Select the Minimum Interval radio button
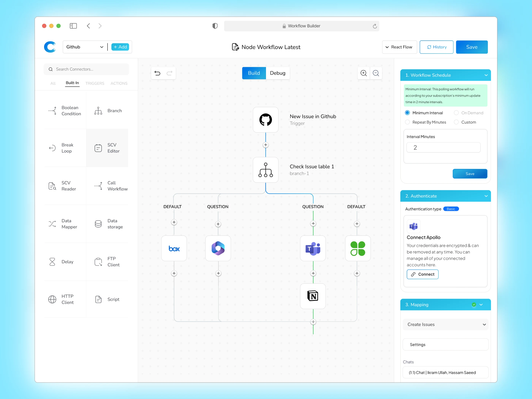This screenshot has width=532, height=399. point(407,113)
